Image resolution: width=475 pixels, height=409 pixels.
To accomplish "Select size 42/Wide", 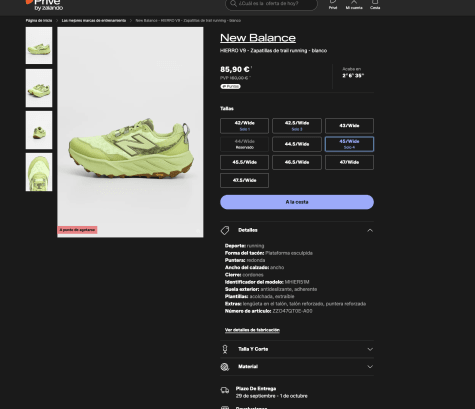I will coord(244,126).
